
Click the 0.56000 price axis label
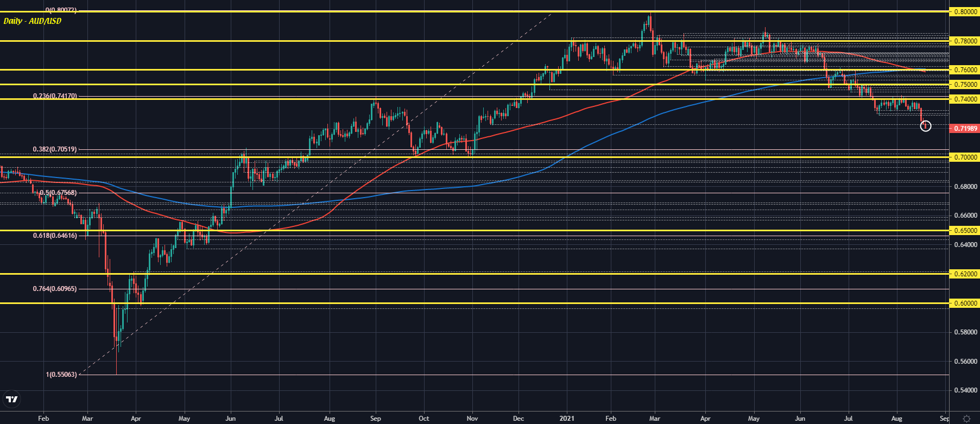(966, 362)
